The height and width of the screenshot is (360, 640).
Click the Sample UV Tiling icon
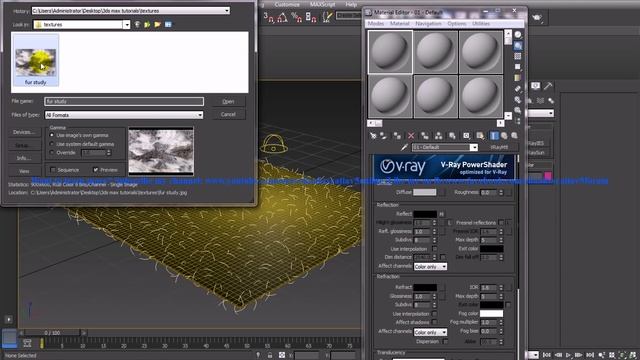[x=518, y=67]
